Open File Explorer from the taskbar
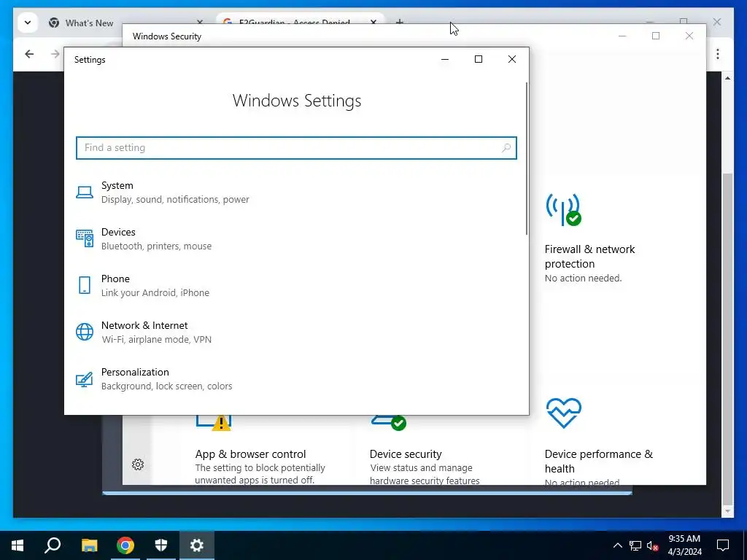The image size is (747, 560). 89,545
